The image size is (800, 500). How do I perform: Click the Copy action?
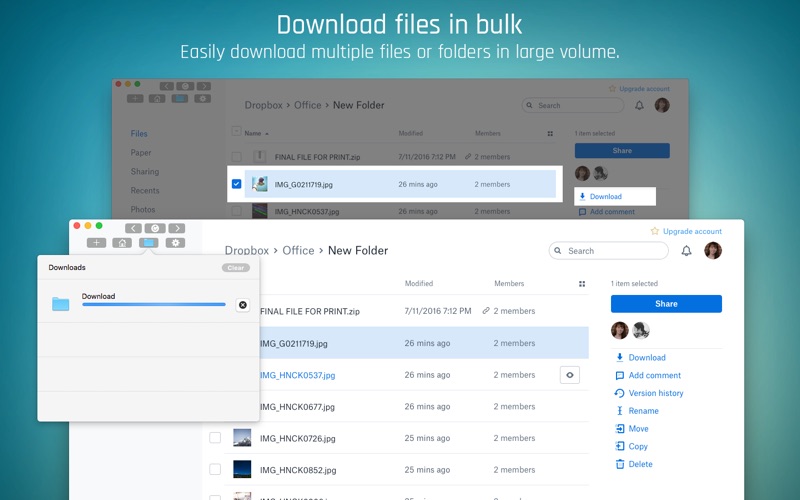[632, 446]
